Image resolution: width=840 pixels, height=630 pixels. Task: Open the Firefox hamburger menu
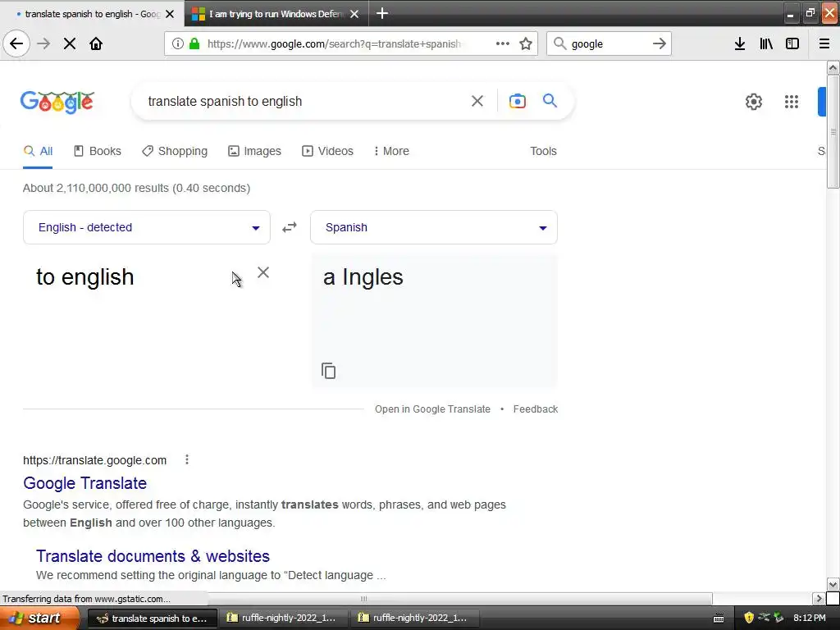(824, 43)
